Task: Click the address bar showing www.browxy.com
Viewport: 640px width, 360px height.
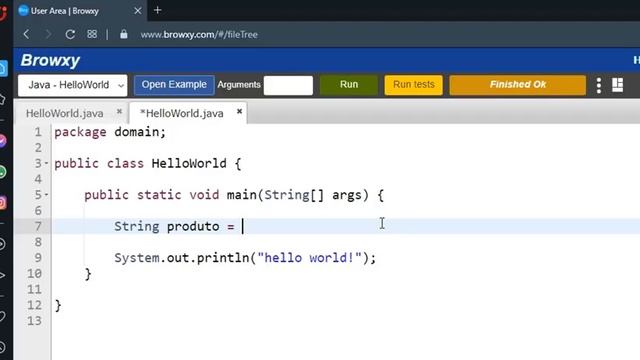Action: point(199,35)
